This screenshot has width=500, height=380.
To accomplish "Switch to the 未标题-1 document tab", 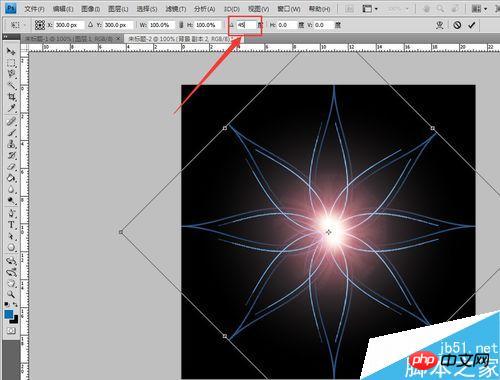I will click(73, 39).
